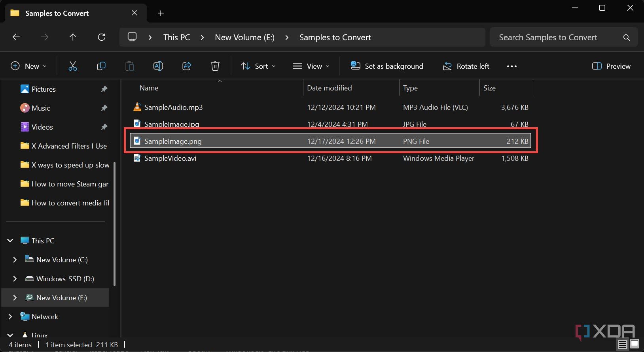
Task: Click the VLC icon of SampleAudio.mp3
Action: point(137,107)
